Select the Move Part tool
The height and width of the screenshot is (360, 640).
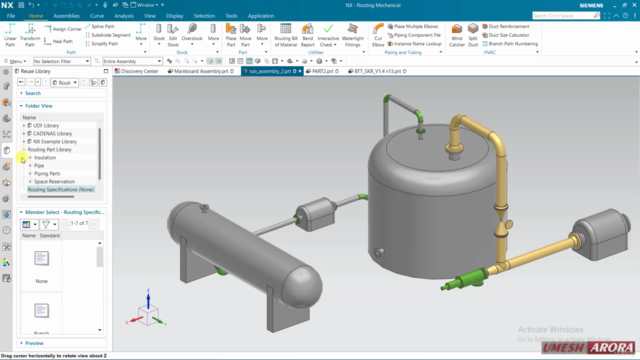pos(245,35)
